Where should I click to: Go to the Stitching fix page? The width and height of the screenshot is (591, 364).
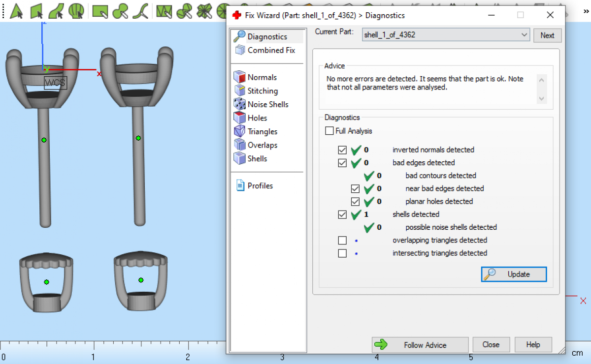[x=262, y=91]
